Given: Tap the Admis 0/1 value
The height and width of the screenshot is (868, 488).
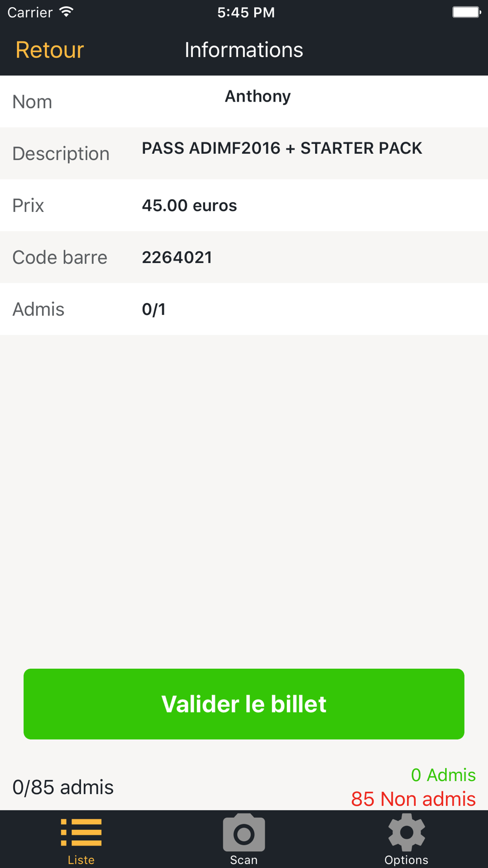Looking at the screenshot, I should (x=154, y=310).
